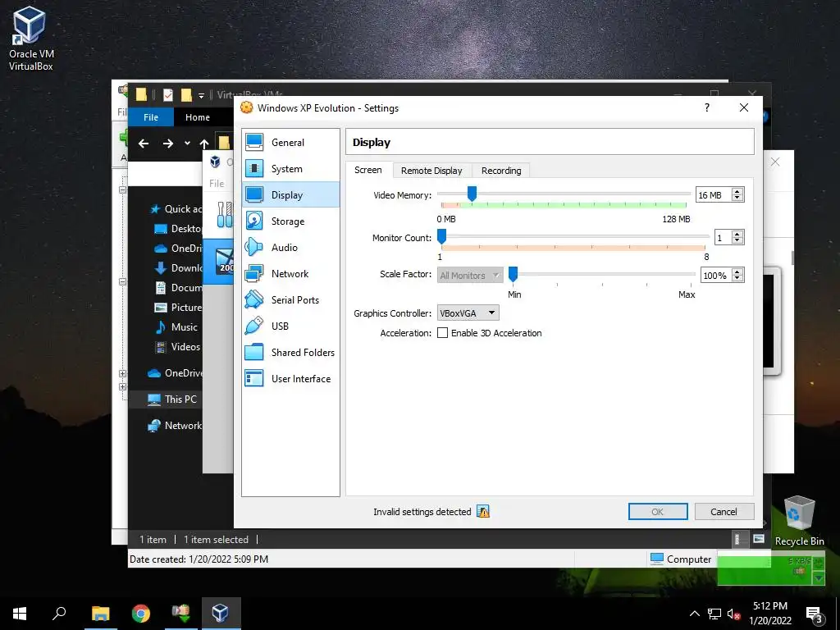Open recent locations chevron in File Explorer
This screenshot has height=630, width=840.
[187, 143]
